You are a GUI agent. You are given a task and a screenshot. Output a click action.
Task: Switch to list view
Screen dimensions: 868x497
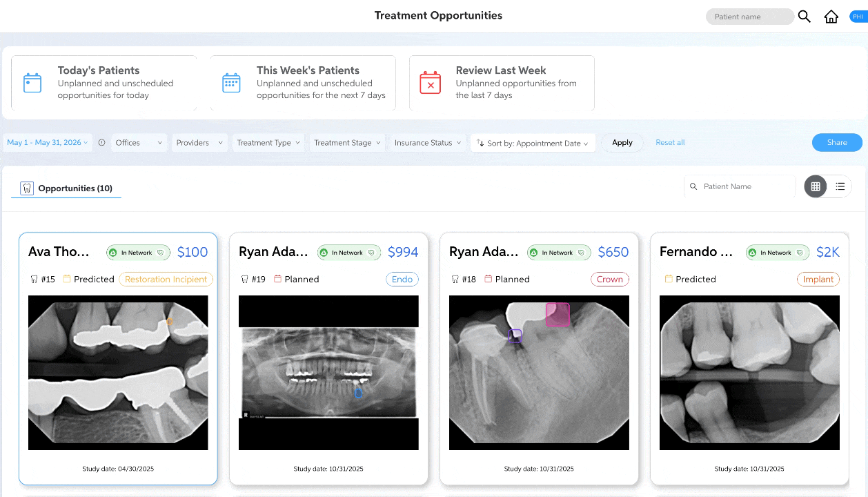pyautogui.click(x=840, y=186)
